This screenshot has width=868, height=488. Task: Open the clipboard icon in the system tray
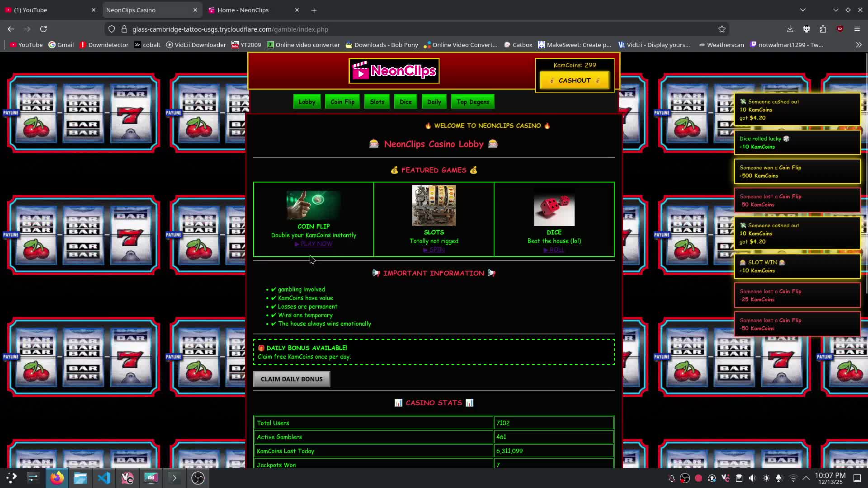tap(739, 478)
